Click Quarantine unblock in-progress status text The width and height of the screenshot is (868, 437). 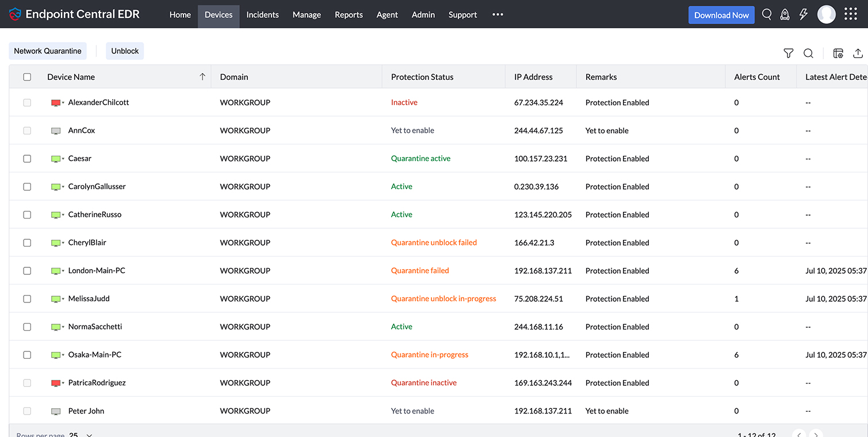(x=443, y=298)
